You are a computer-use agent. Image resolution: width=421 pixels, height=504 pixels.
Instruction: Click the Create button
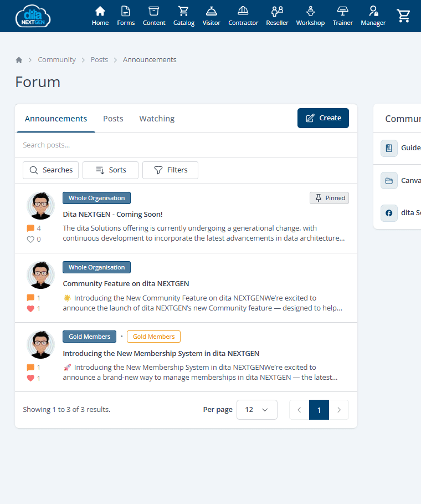coord(323,118)
